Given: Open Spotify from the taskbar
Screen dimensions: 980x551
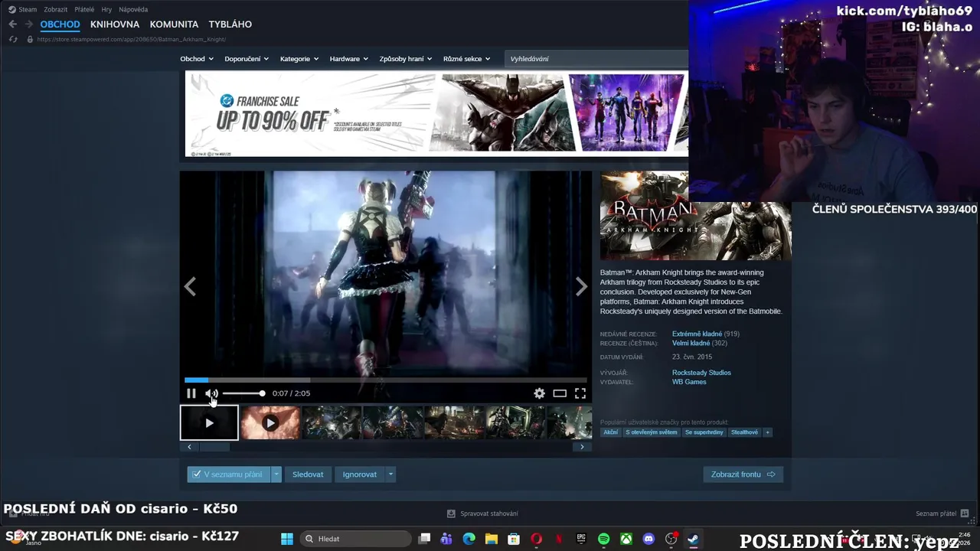Looking at the screenshot, I should [x=603, y=539].
